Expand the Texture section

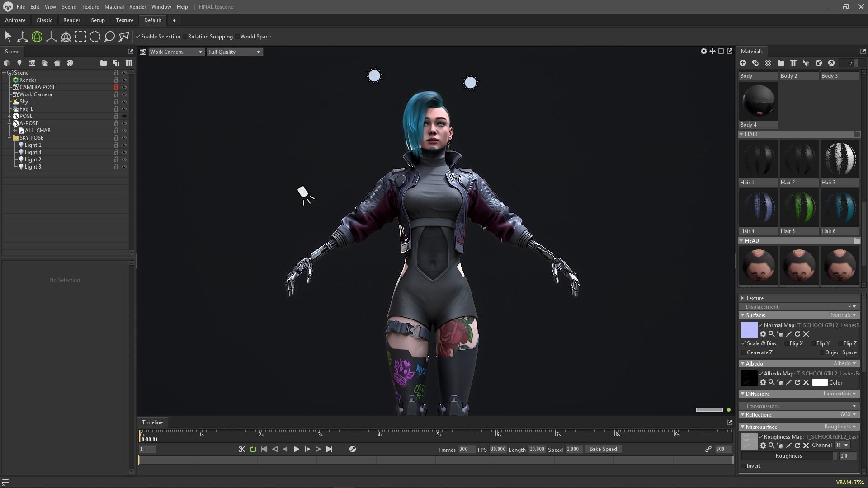[x=742, y=298]
